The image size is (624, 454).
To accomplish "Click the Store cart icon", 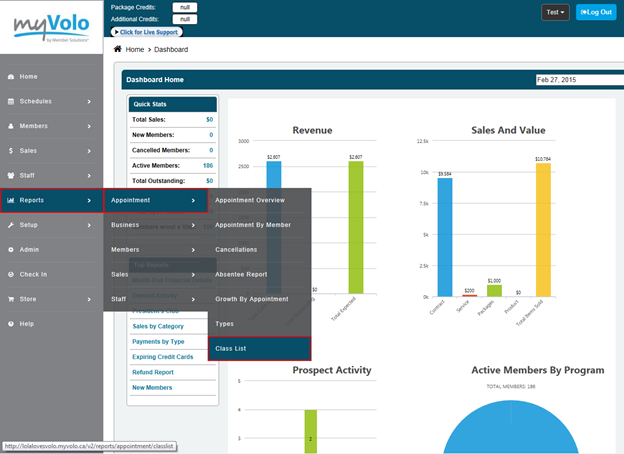I will click(10, 298).
